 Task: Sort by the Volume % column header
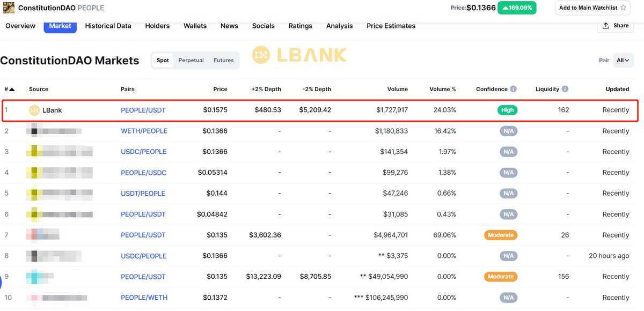click(443, 90)
